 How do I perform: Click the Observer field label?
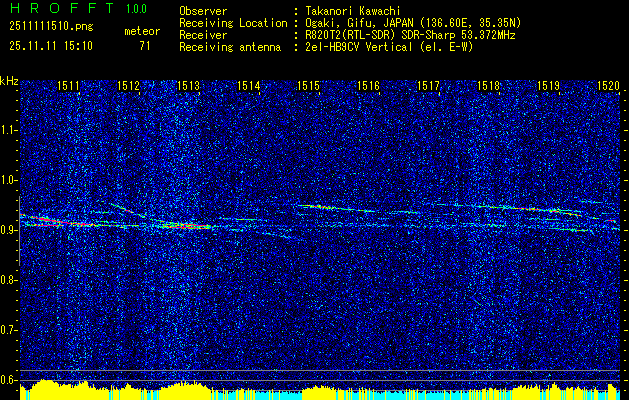(x=203, y=11)
